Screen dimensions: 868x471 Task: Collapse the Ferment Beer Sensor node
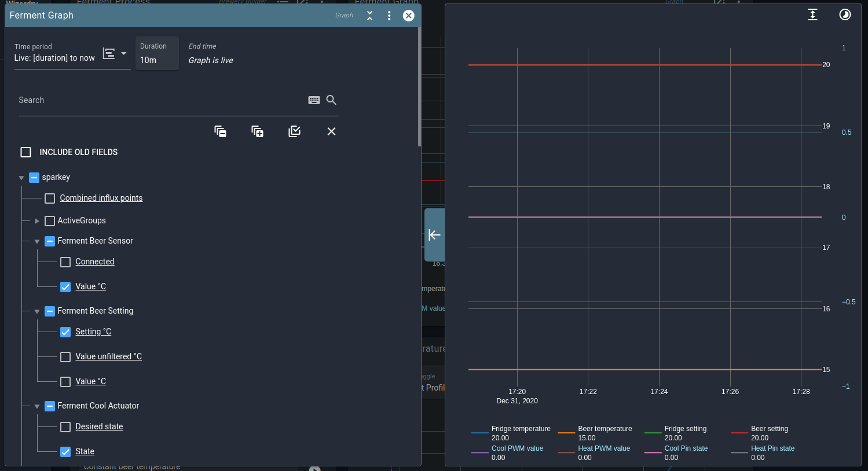pyautogui.click(x=37, y=241)
